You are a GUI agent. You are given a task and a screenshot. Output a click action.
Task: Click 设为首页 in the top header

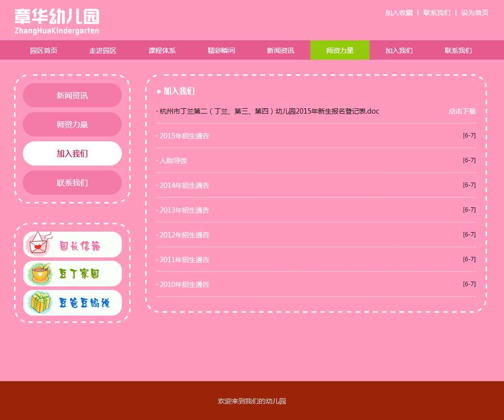point(474,13)
